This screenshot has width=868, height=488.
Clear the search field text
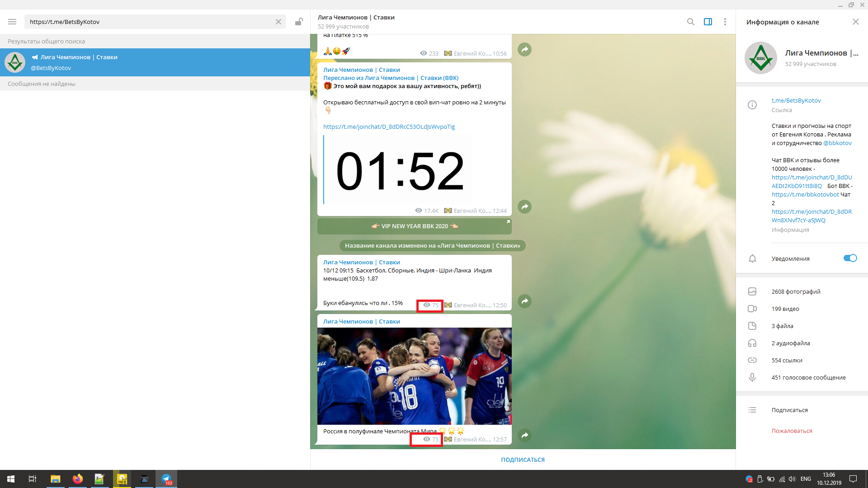[x=278, y=22]
